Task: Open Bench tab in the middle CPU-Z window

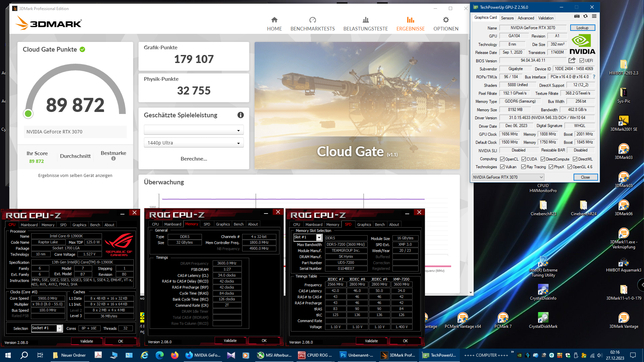Action: coord(238,224)
